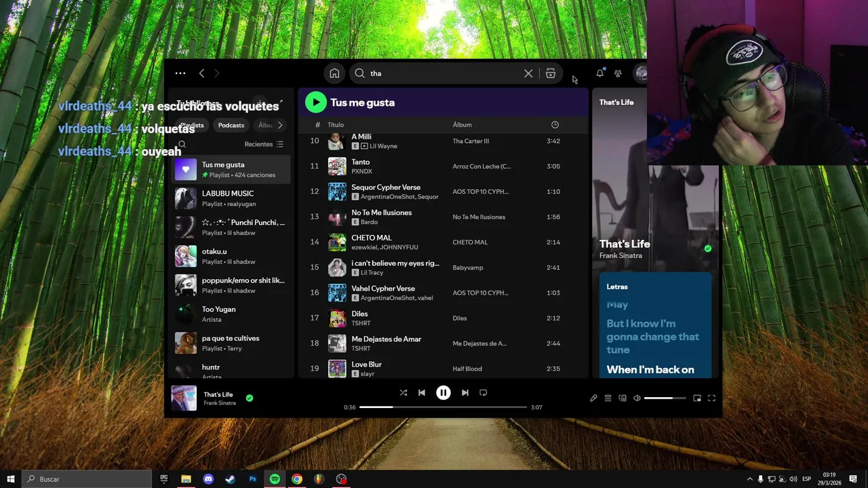Open Frank Sinatra link in right panel
This screenshot has width=868, height=488.
620,256
